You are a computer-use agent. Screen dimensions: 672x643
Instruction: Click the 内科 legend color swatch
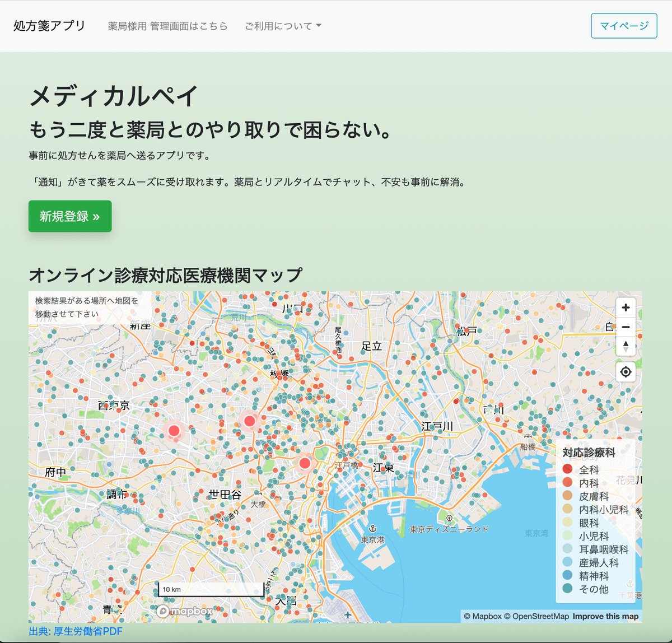click(567, 482)
